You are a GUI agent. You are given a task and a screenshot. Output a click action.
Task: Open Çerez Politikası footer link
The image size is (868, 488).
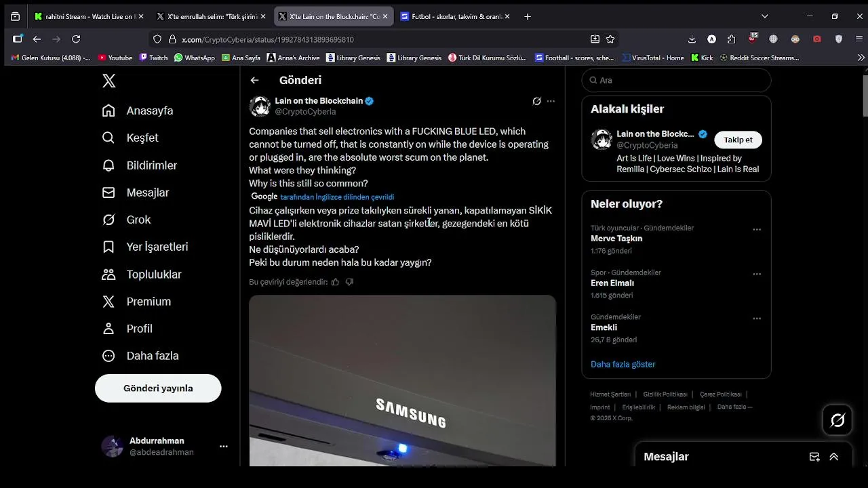[x=721, y=394]
